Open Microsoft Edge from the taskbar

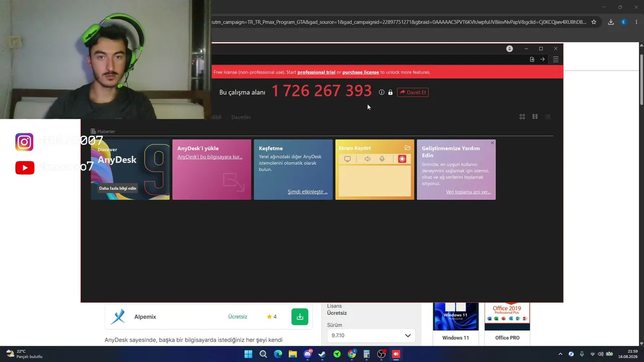[x=278, y=354]
